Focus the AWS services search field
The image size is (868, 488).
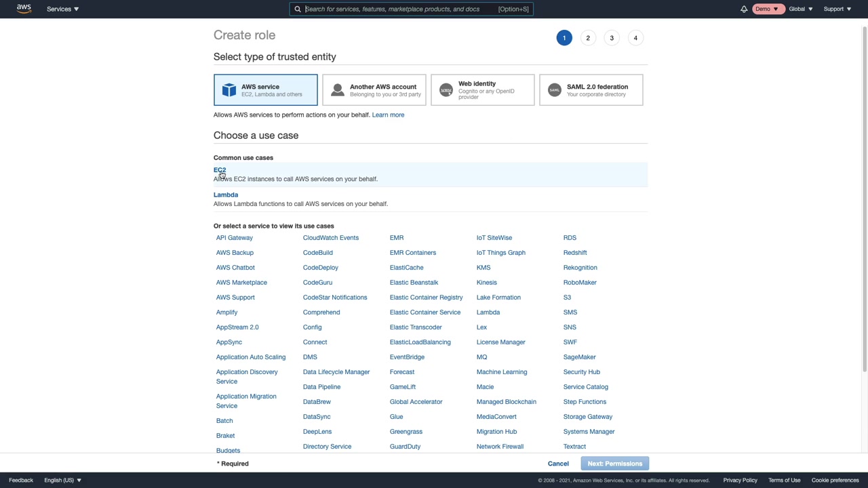pos(411,9)
